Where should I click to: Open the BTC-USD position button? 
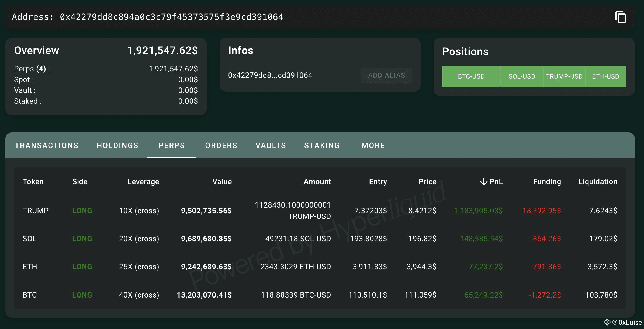[x=471, y=76]
